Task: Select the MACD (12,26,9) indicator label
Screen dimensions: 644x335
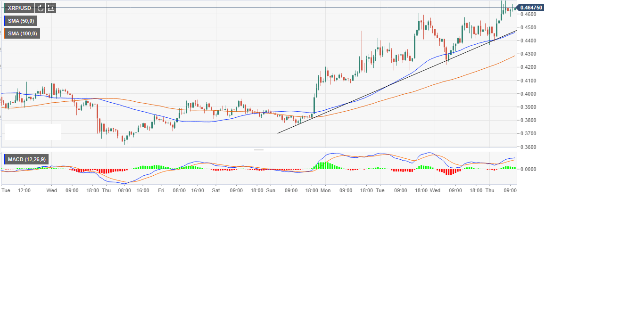Action: 27,159
